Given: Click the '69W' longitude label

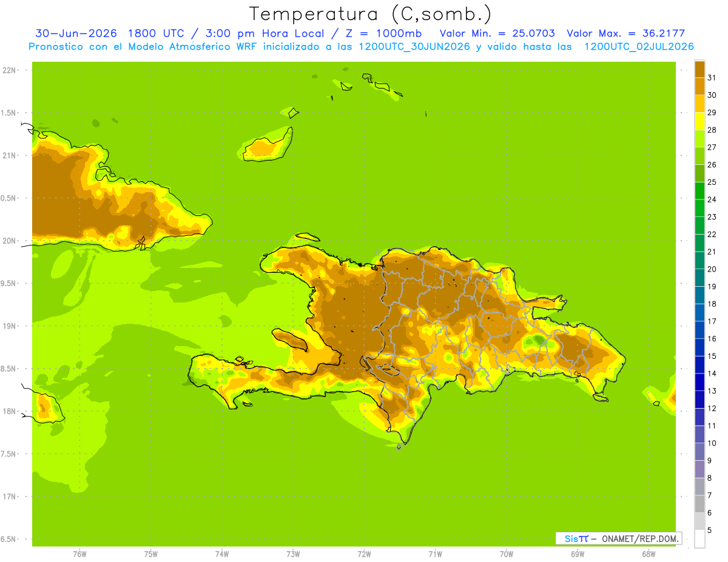Looking at the screenshot, I should pyautogui.click(x=578, y=554).
